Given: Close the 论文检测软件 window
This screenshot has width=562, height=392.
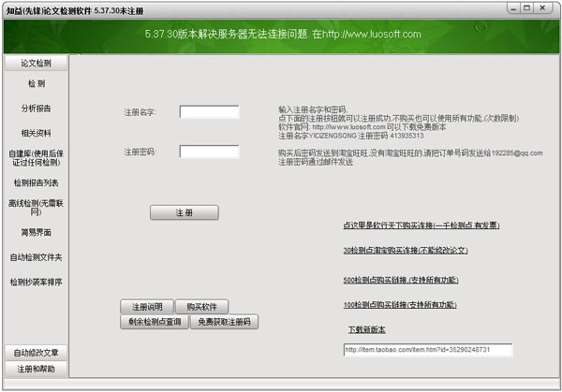Looking at the screenshot, I should (x=543, y=8).
